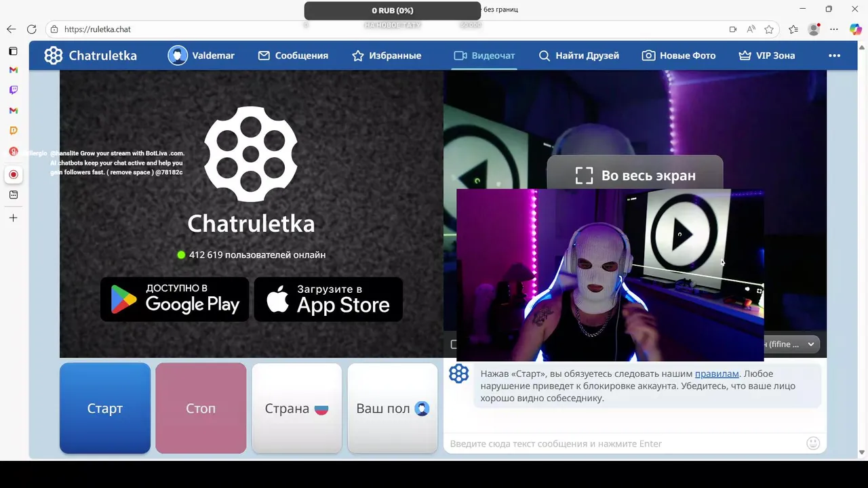Viewport: 868px width, 488px height.
Task: Click the page scrollbar down arrow
Action: point(862,452)
